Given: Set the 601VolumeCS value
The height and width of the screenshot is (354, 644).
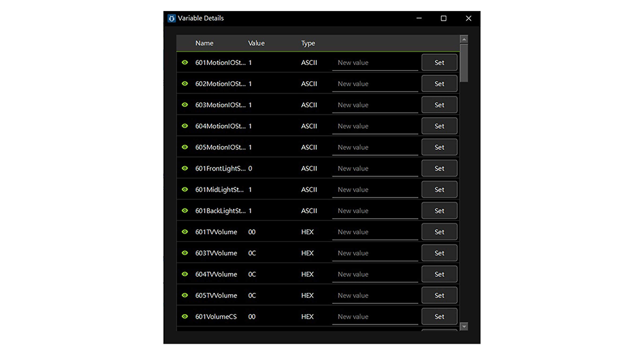Looking at the screenshot, I should click(x=439, y=317).
